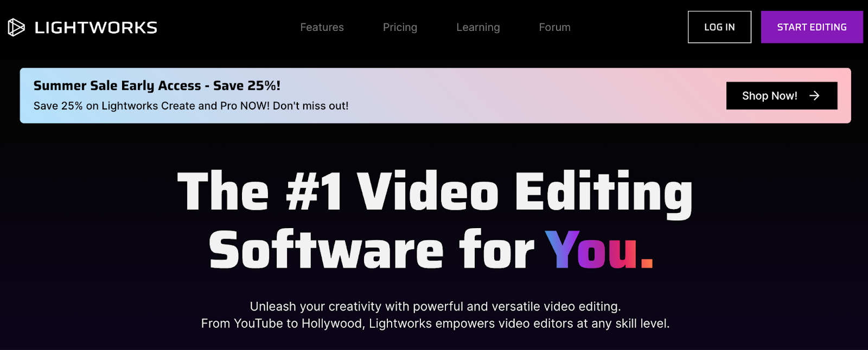Image resolution: width=868 pixels, height=350 pixels.
Task: Open the Features menu item
Action: pos(322,27)
